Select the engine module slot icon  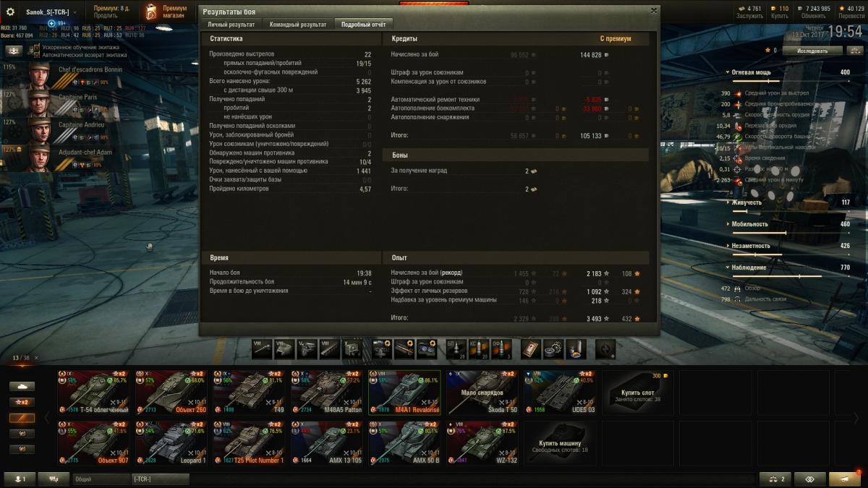click(307, 348)
